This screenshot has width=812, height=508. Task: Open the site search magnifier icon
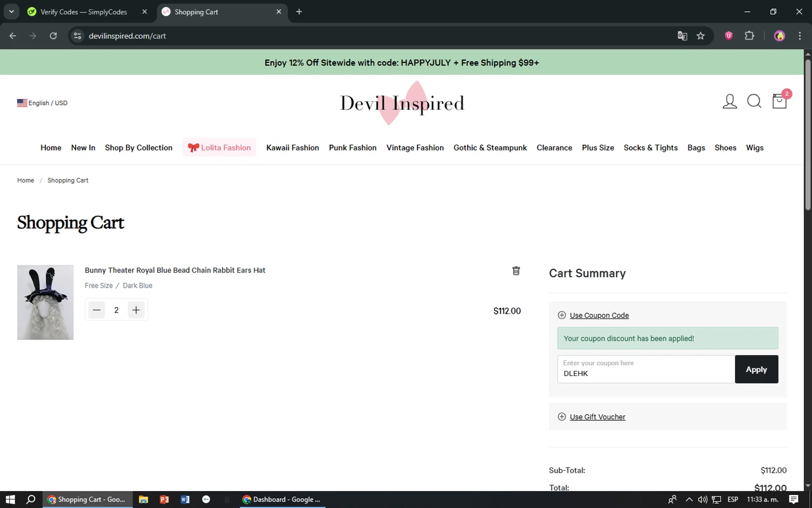[754, 101]
